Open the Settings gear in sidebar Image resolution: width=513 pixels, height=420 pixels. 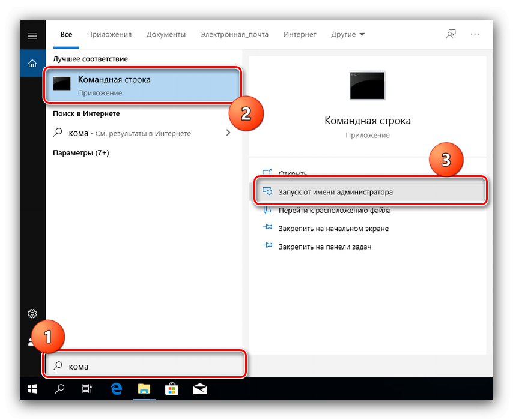[x=32, y=314]
